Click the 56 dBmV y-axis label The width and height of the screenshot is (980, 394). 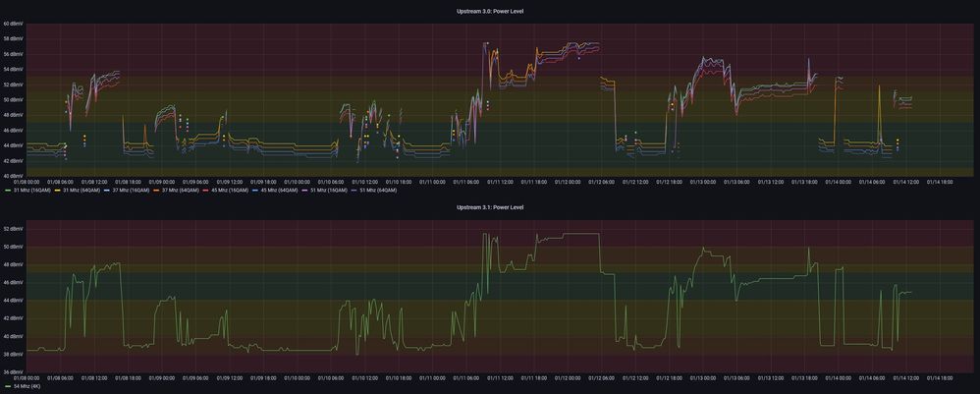14,54
